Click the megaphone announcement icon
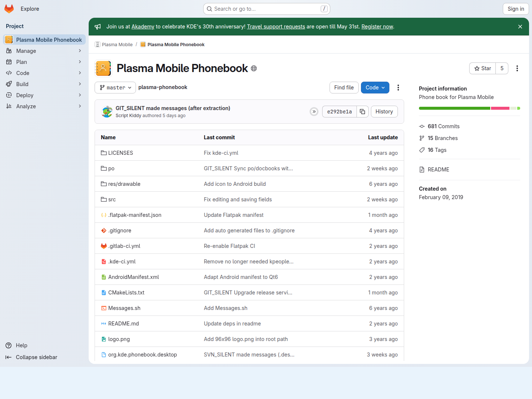 coord(98,27)
